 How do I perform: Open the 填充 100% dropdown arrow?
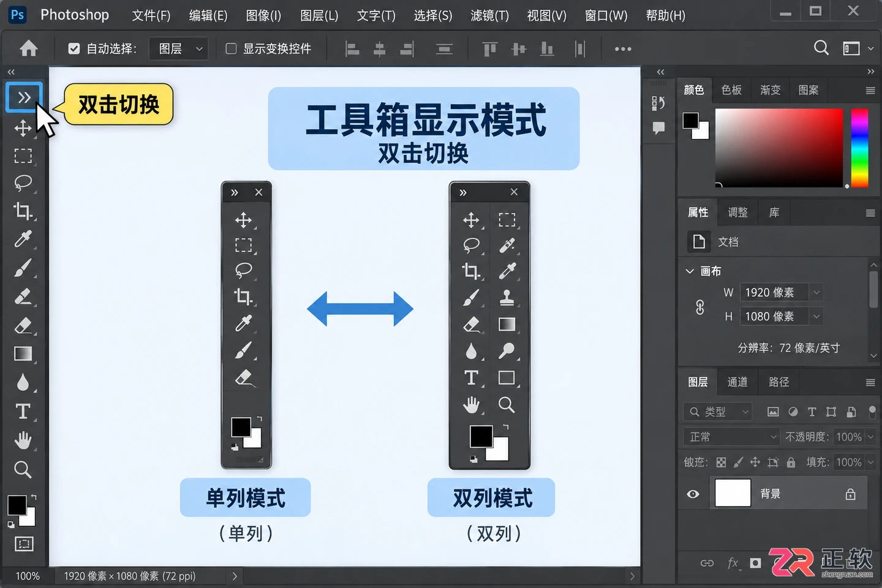[x=870, y=462]
